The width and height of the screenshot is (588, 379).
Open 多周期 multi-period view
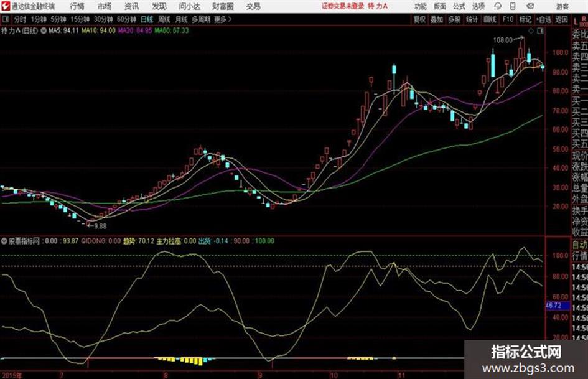[201, 19]
